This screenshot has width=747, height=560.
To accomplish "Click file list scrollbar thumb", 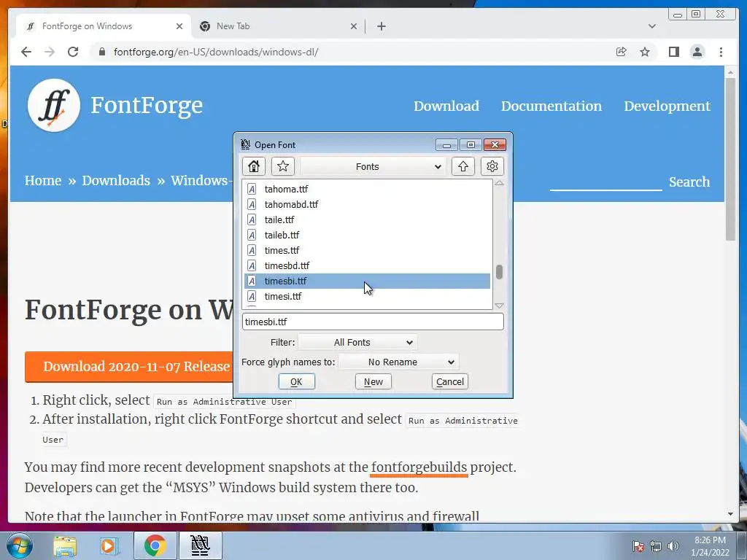I will pyautogui.click(x=499, y=271).
